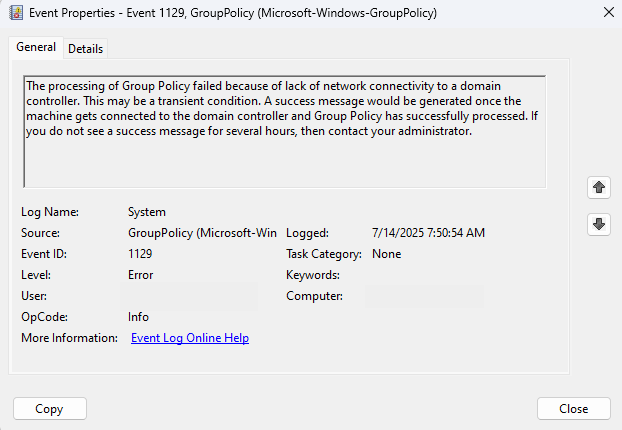
Task: Select the Logged timestamp 7/14/2025 7:50:54 AM
Action: [428, 233]
